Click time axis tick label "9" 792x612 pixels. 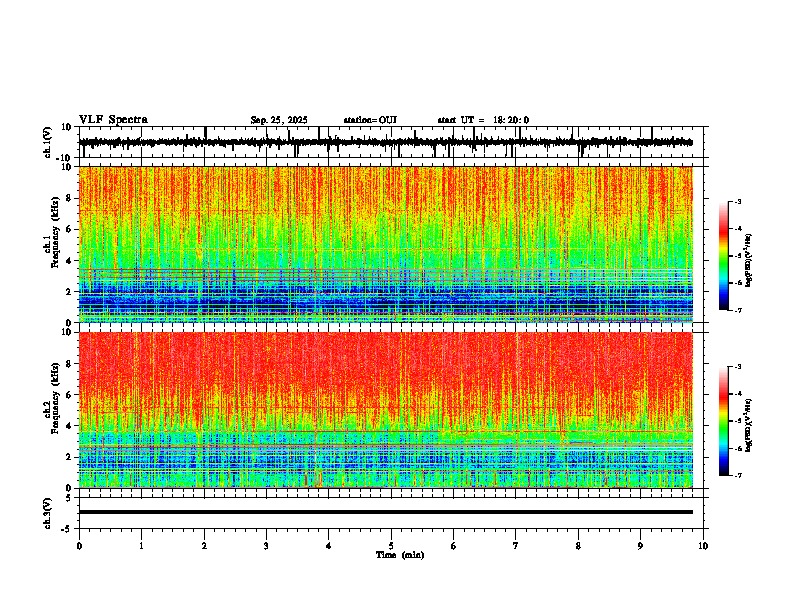point(640,546)
